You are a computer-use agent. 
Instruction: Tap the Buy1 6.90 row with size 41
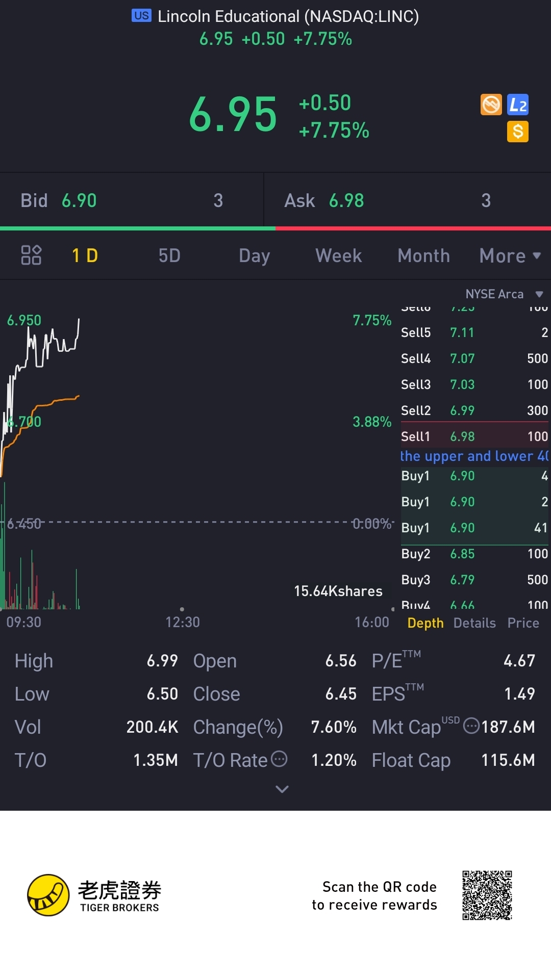(474, 528)
